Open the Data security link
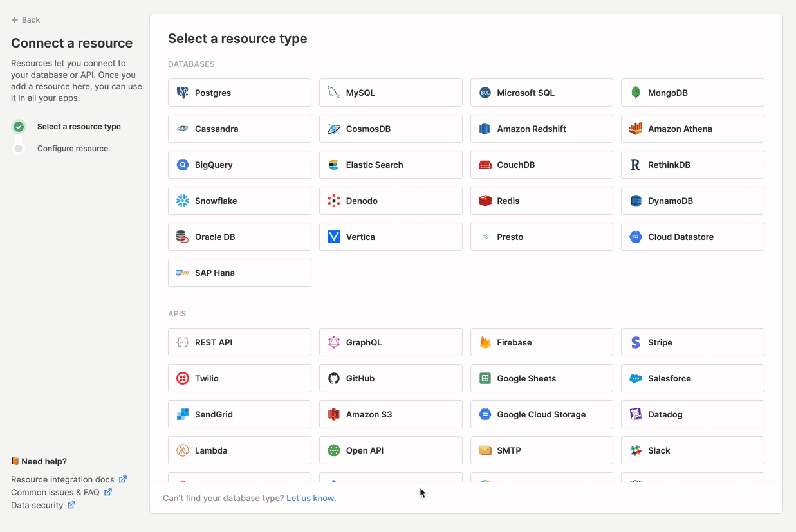796x532 pixels. tap(43, 505)
